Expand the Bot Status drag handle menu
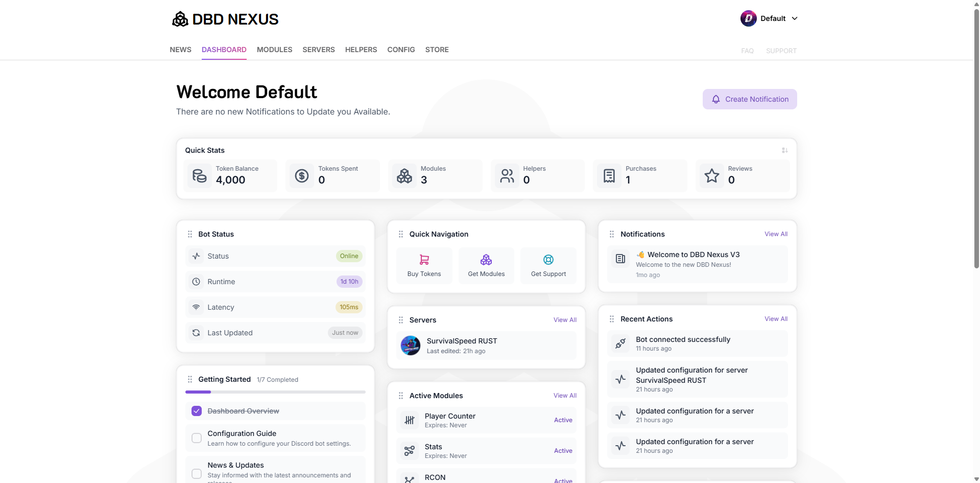 coord(189,234)
